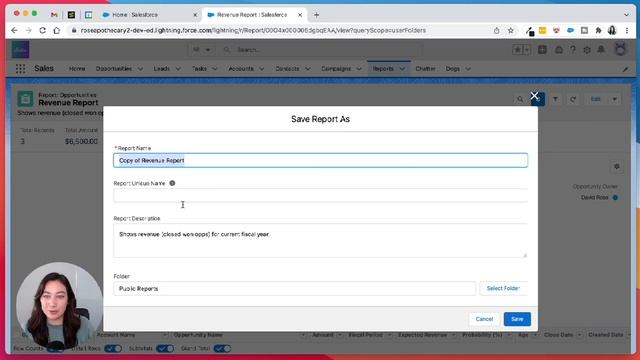Toggle the Detail Rows switch
640x360 pixels.
click(113, 349)
